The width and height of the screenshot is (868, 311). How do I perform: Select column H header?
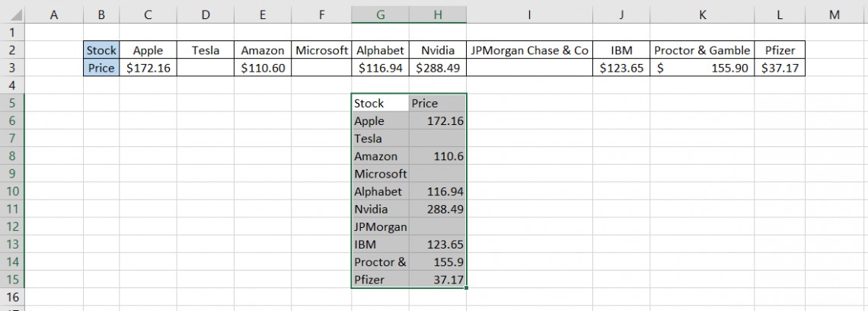pyautogui.click(x=437, y=14)
